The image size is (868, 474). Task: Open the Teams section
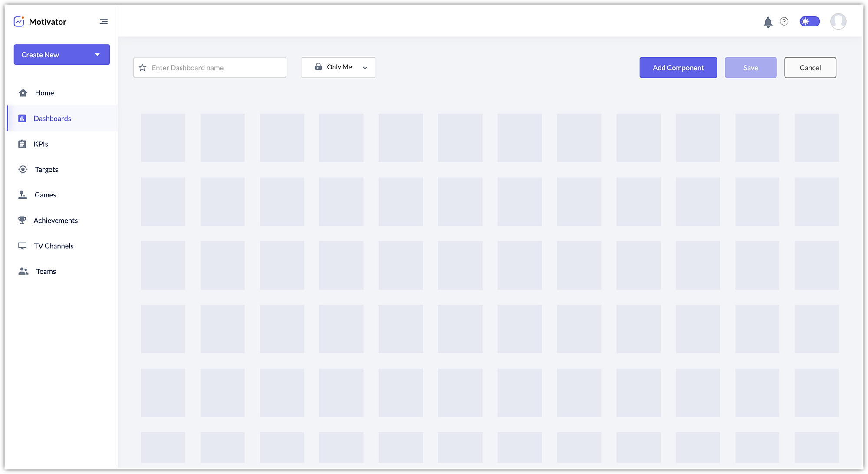point(46,272)
